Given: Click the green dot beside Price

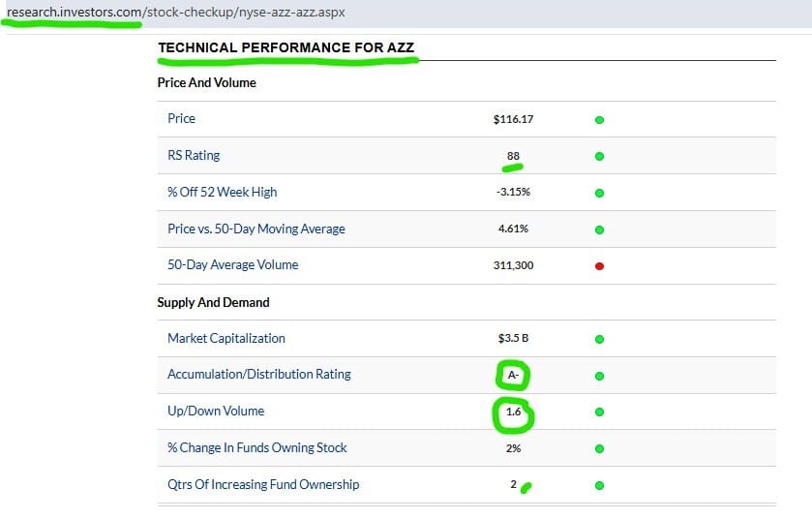Looking at the screenshot, I should pos(599,120).
